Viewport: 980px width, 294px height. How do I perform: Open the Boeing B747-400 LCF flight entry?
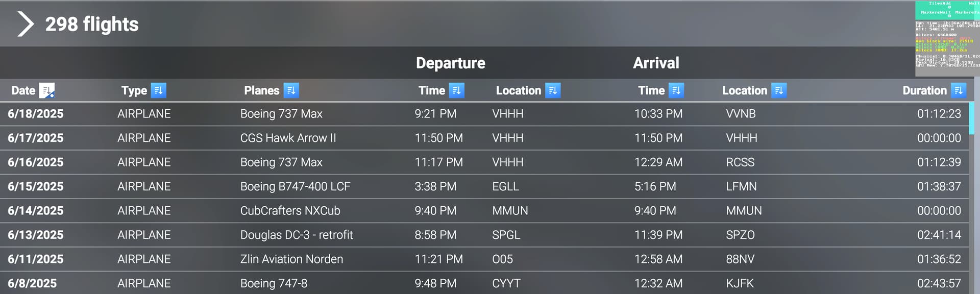(484, 186)
